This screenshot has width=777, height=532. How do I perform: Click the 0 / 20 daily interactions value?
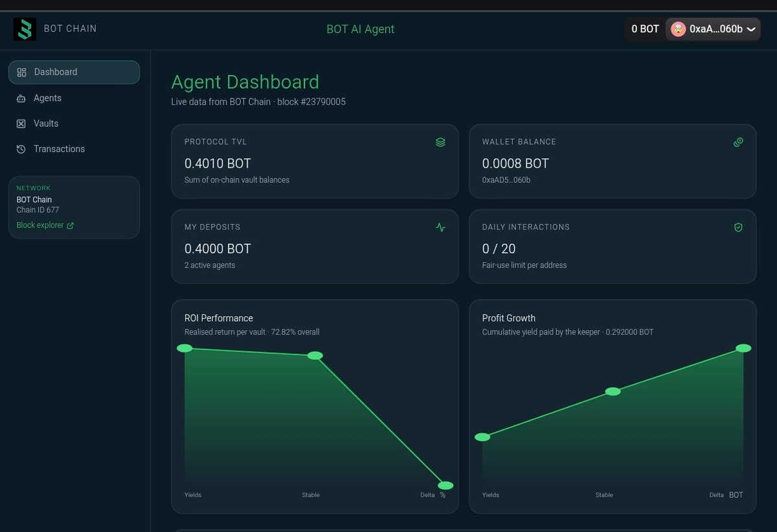point(499,249)
